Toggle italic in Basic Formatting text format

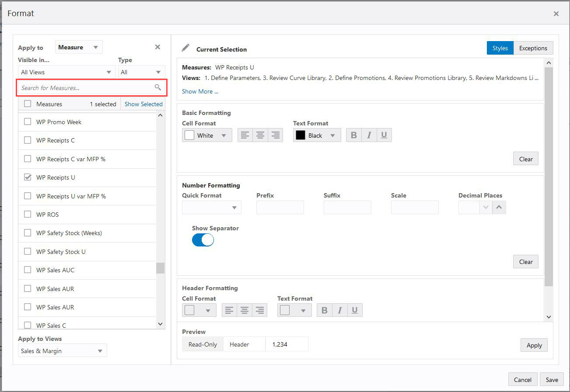[369, 135]
